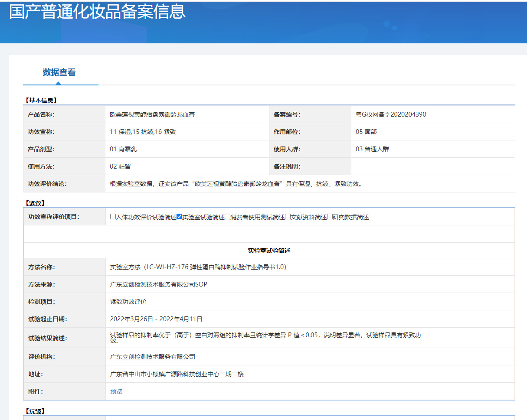Viewport: 527px width, 420px height.
Task: Switch to the 数据查看 tab
Action: coord(59,72)
